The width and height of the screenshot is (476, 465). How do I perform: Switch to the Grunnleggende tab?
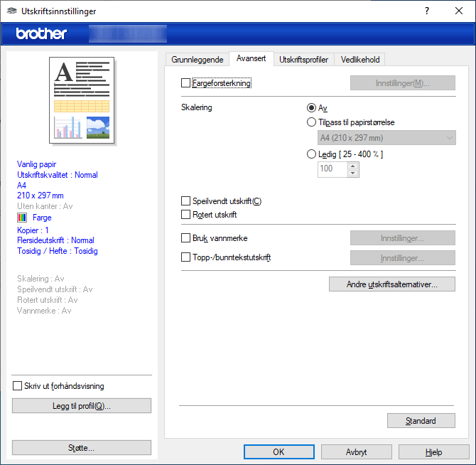click(x=197, y=60)
